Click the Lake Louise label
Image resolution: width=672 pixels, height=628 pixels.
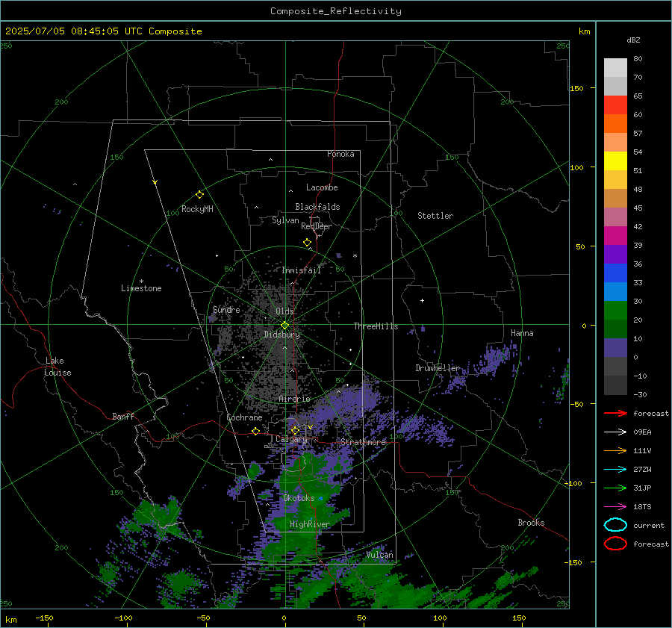coord(57,367)
